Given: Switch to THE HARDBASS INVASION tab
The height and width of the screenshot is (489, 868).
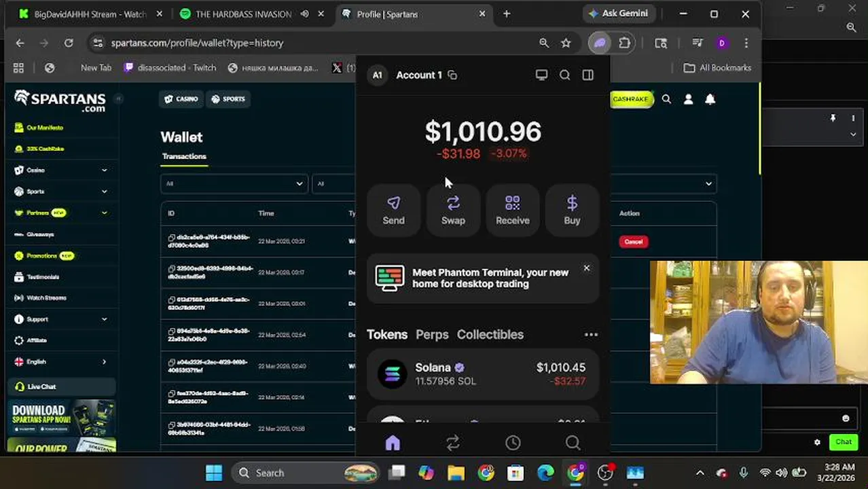Looking at the screenshot, I should click(x=243, y=14).
